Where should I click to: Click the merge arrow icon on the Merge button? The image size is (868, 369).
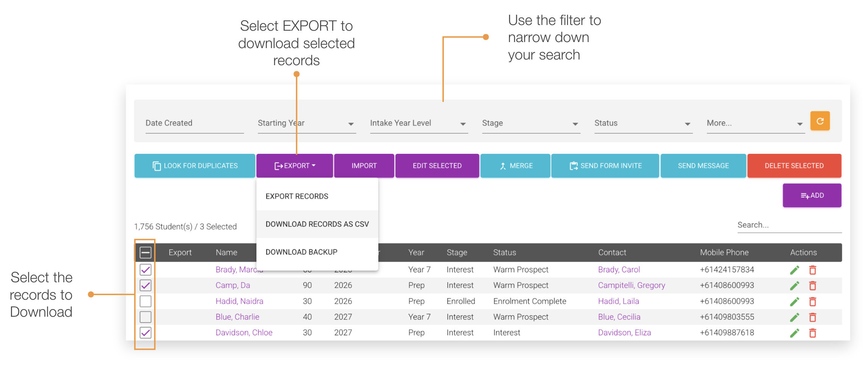coord(503,166)
